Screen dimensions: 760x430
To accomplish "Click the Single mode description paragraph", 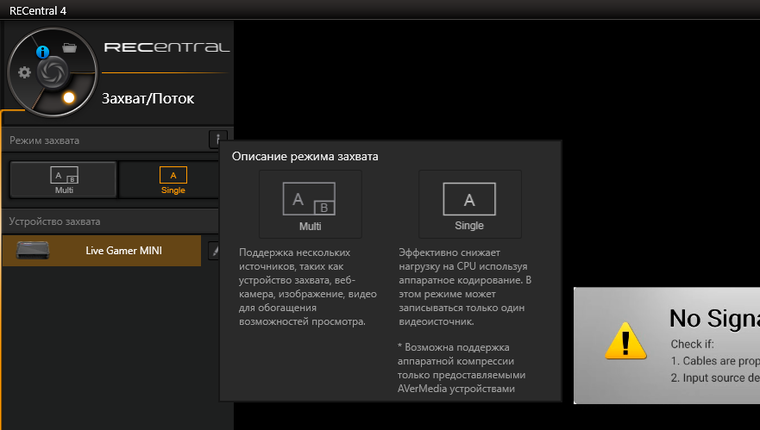I will (x=465, y=287).
